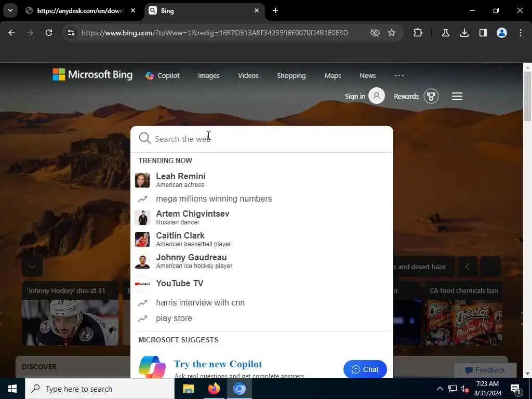Open Bing Maps

click(x=332, y=76)
